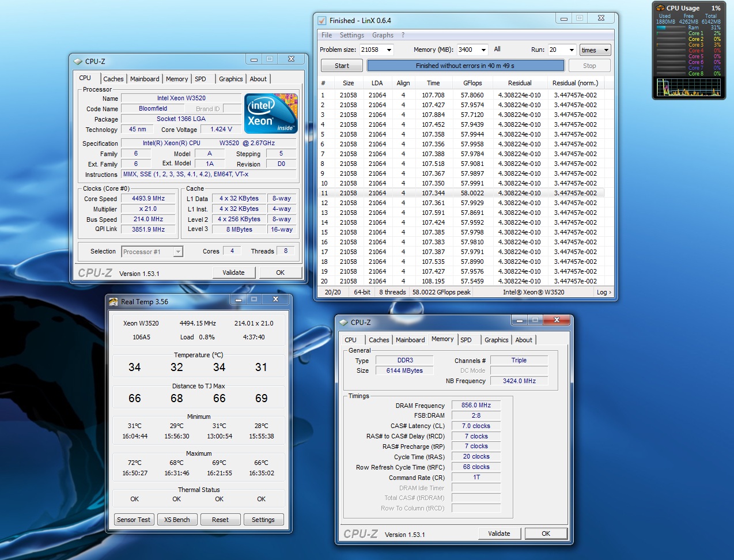Switch to Mainboard tab in top CPU-Z

pyautogui.click(x=145, y=79)
